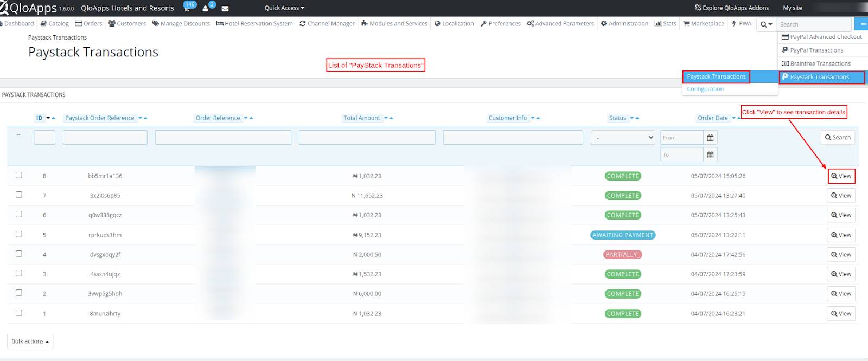
Task: Click the Customer Info filter field
Action: [513, 138]
